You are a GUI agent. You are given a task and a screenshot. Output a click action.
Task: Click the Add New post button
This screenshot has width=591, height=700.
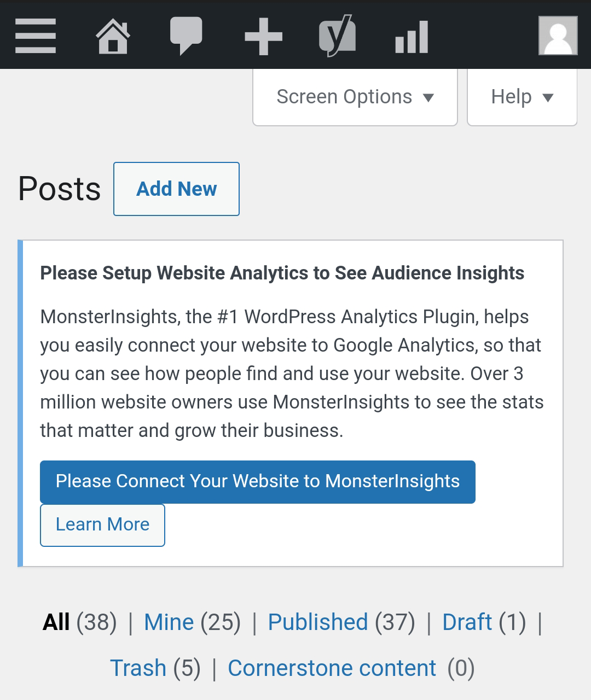tap(176, 189)
